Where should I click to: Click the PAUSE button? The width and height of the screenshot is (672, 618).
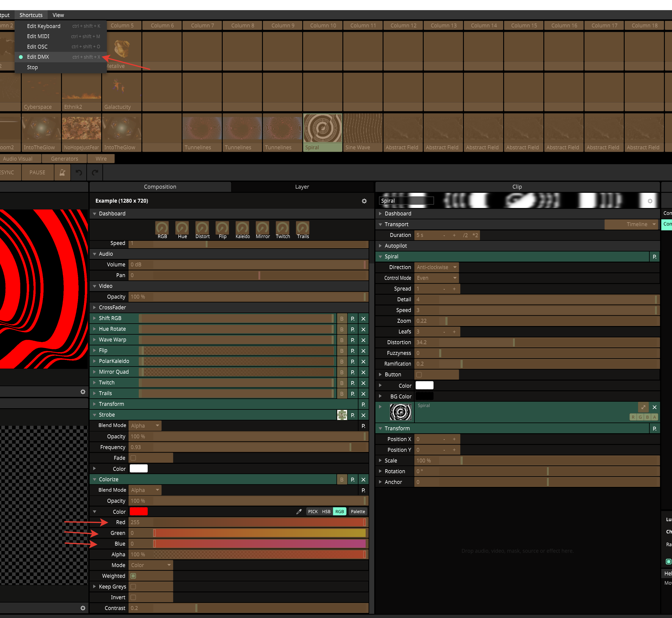[x=38, y=173]
